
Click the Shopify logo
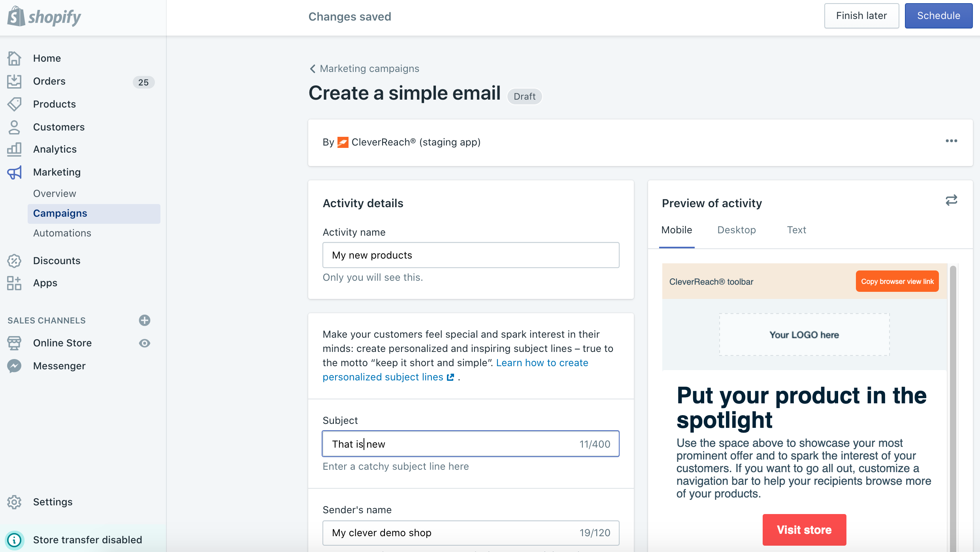tap(44, 17)
